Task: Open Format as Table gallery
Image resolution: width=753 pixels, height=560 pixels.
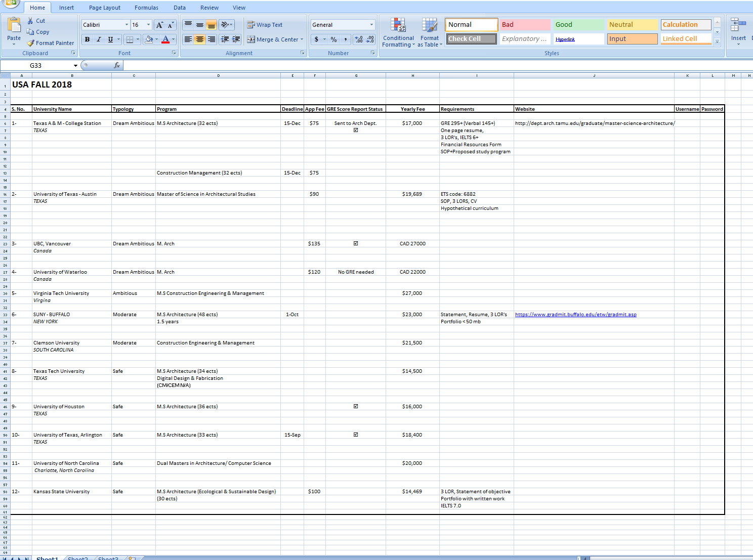Action: 430,32
